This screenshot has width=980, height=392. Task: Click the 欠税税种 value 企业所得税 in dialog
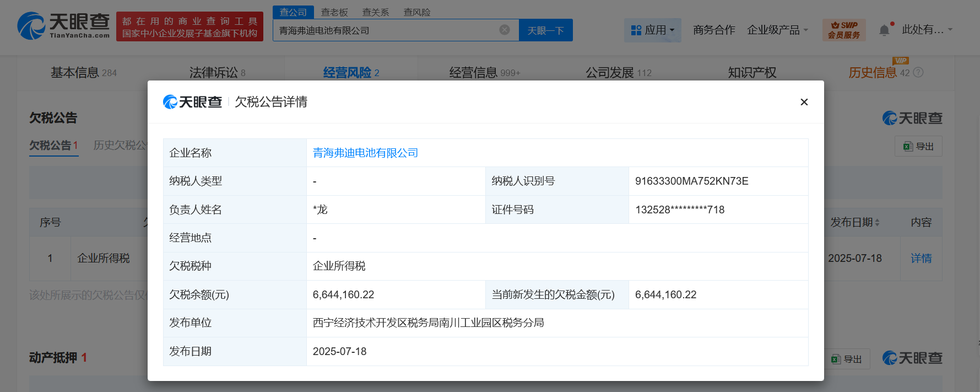click(339, 266)
